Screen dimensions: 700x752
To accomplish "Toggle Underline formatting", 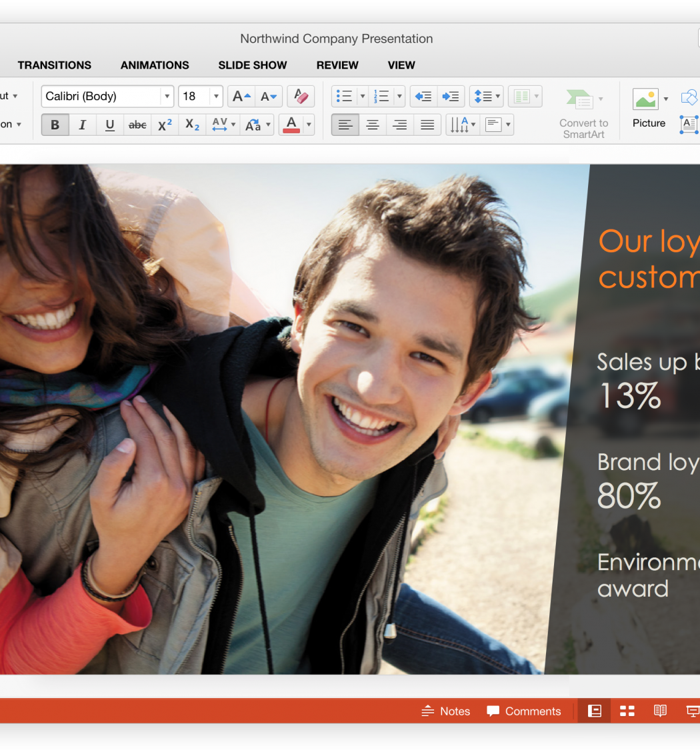I will [110, 125].
